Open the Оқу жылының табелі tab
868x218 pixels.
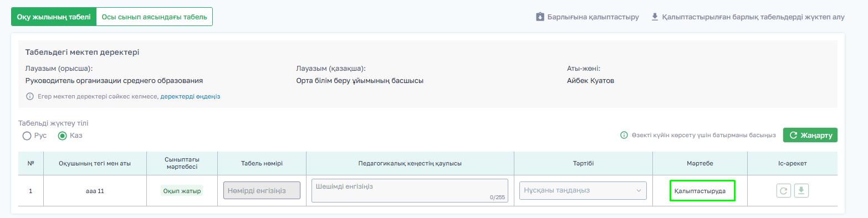coord(54,17)
